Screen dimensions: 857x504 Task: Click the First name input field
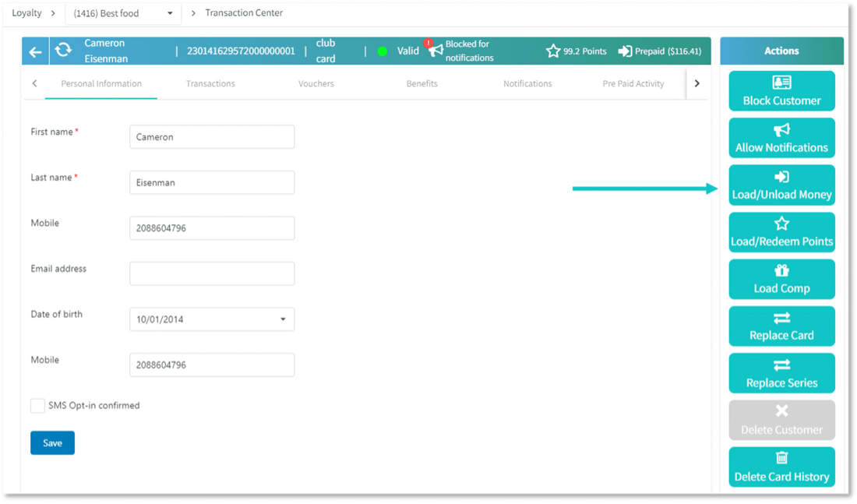[x=212, y=136]
